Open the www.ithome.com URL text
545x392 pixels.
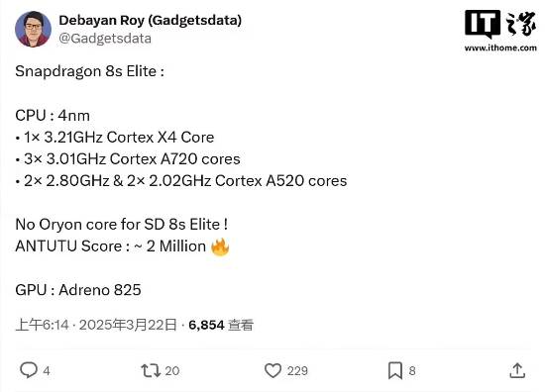(x=500, y=48)
